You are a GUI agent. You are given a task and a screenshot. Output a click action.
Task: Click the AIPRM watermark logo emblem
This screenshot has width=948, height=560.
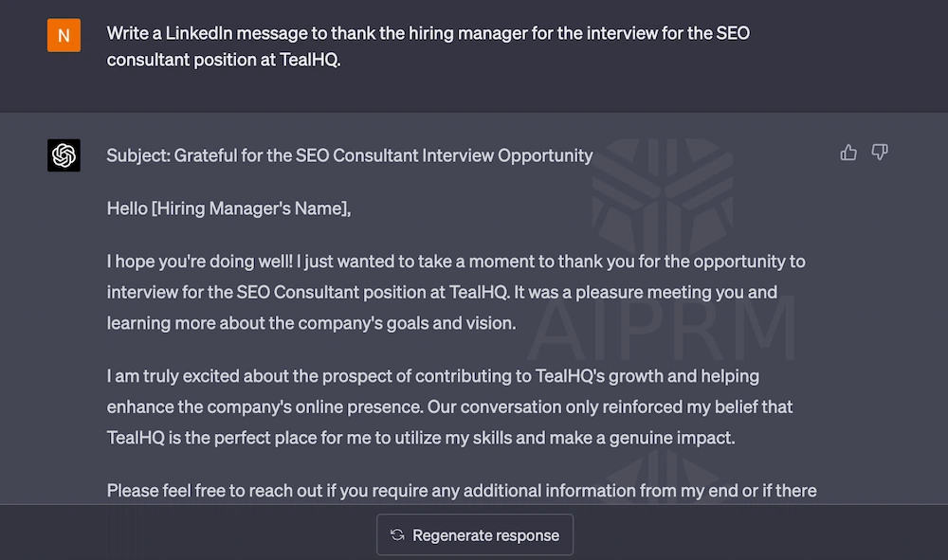tap(663, 194)
